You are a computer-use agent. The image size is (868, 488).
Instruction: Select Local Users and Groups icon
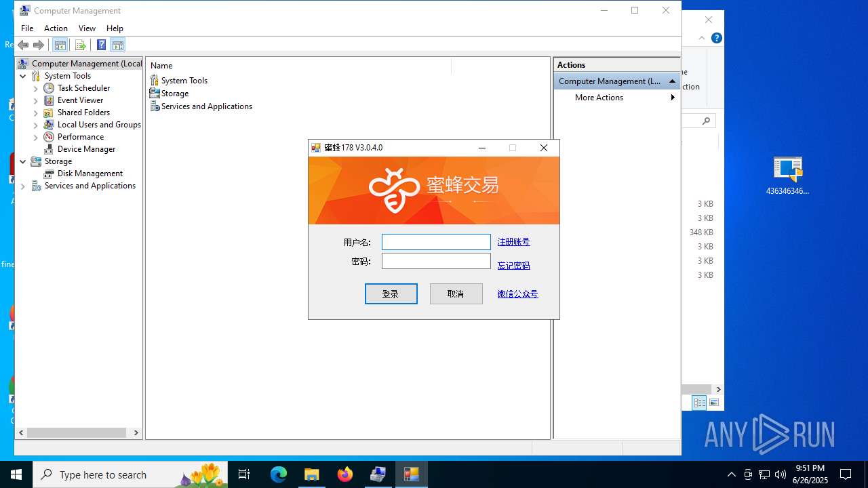tap(49, 125)
